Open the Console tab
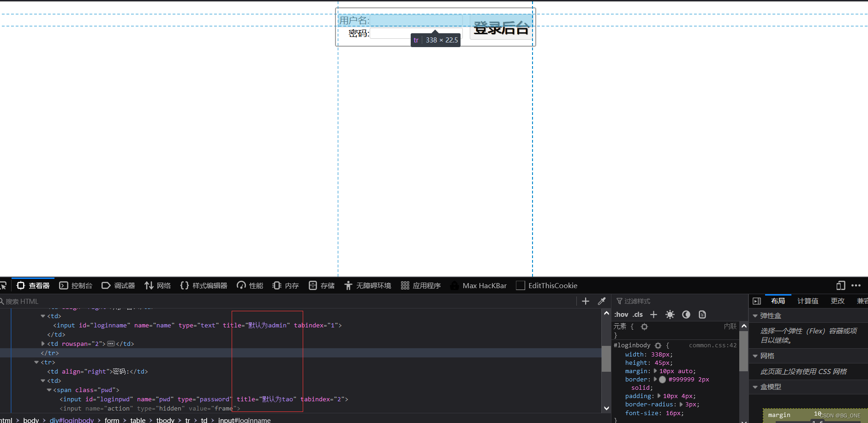868x423 pixels. 76,285
